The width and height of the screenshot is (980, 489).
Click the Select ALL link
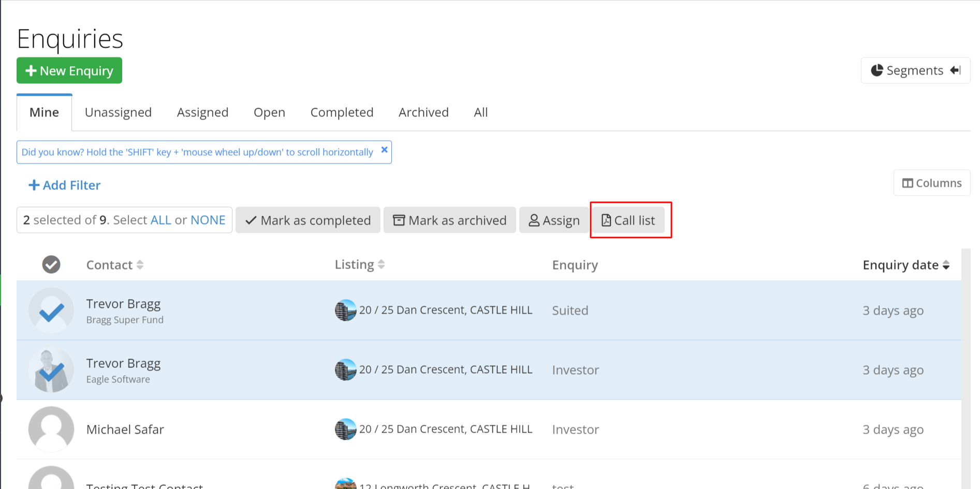(160, 220)
